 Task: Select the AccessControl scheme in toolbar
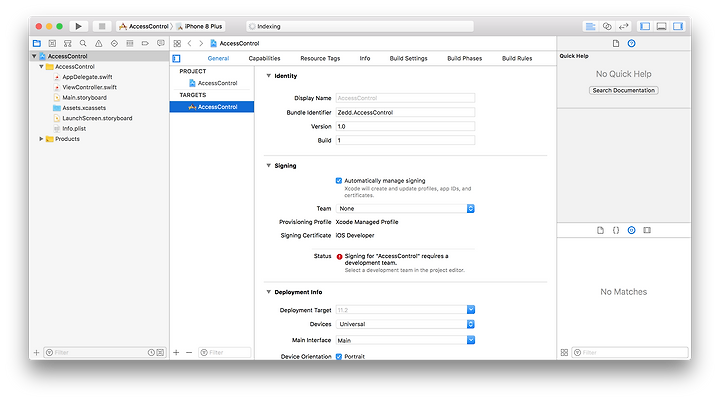pyautogui.click(x=144, y=26)
